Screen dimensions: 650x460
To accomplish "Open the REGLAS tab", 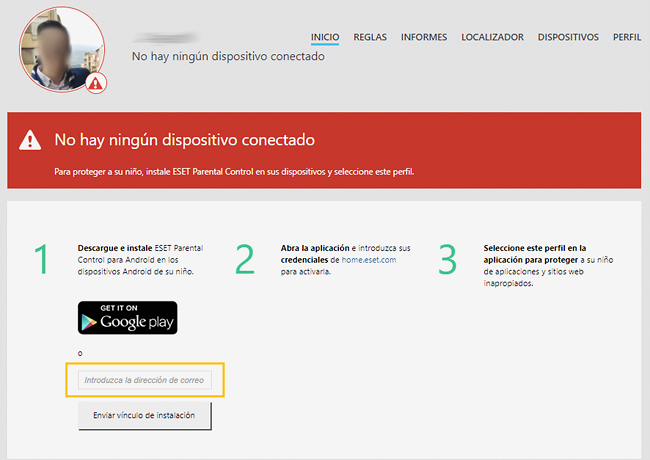I will pos(370,37).
